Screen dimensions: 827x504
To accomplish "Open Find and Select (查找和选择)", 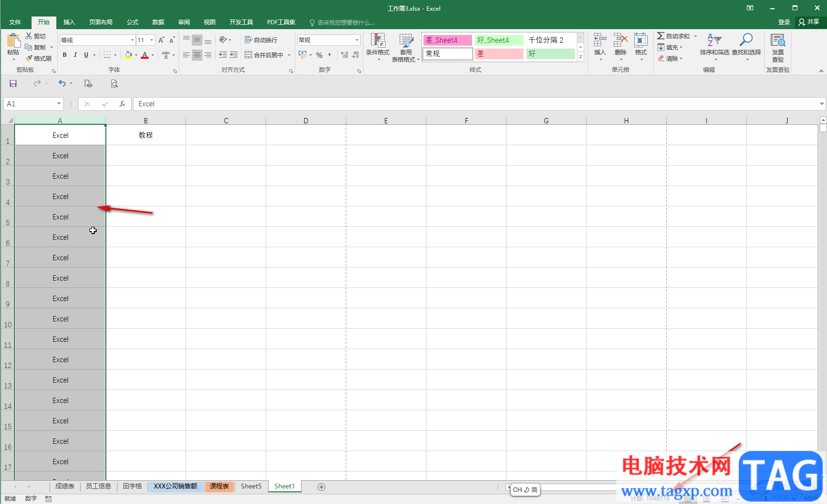I will coord(746,47).
